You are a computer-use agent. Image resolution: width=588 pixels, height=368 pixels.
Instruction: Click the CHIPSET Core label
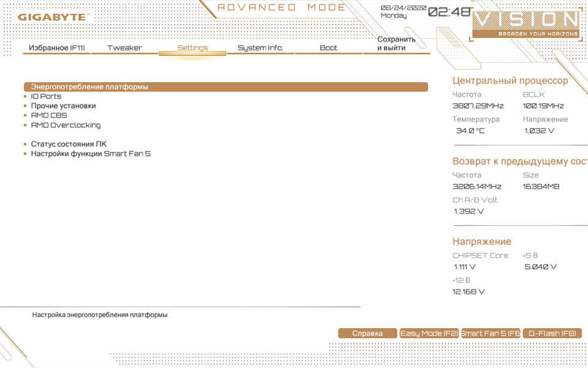[480, 256]
